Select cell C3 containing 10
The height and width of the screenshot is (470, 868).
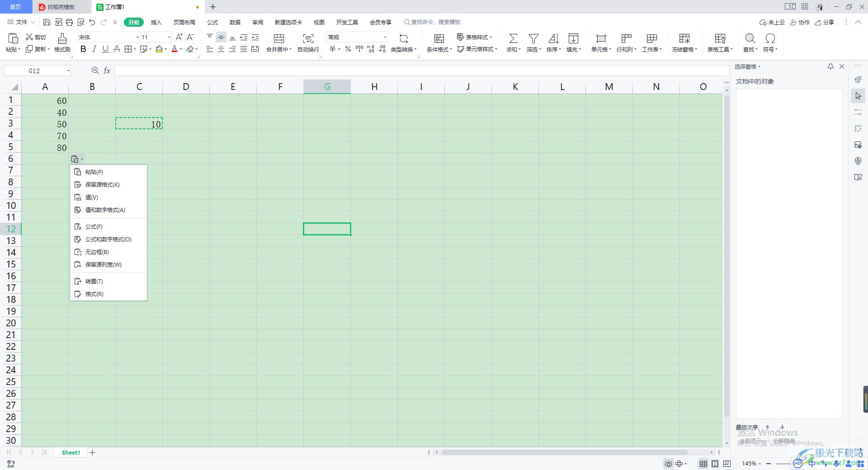(x=139, y=123)
